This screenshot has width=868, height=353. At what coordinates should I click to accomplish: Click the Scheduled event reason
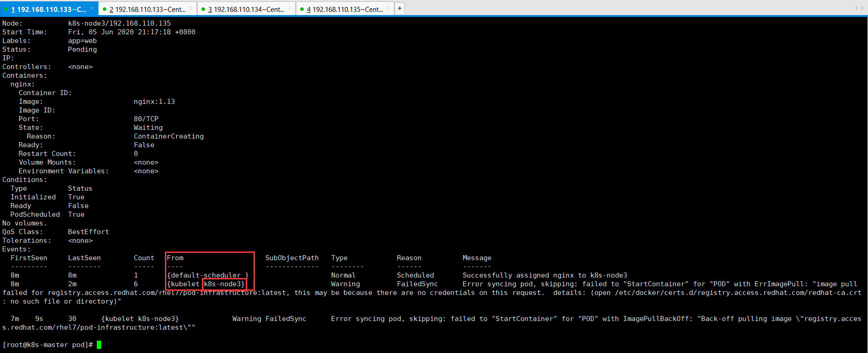415,275
